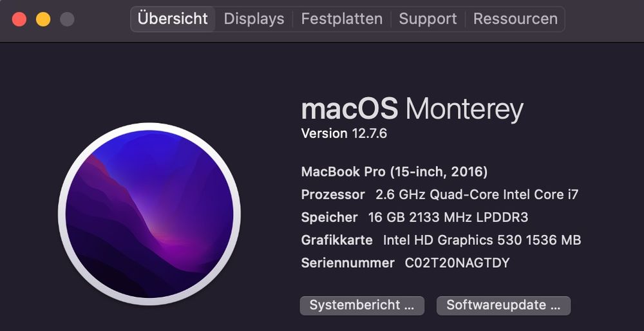Click the Version 12.7.6 text
This screenshot has height=331, width=644.
click(344, 133)
